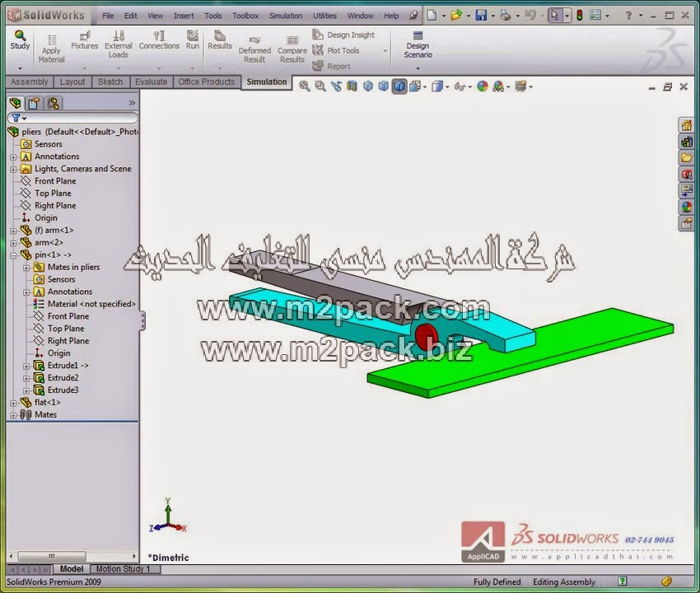The width and height of the screenshot is (700, 593).
Task: Click Section View icon in view toolbar
Action: (352, 86)
